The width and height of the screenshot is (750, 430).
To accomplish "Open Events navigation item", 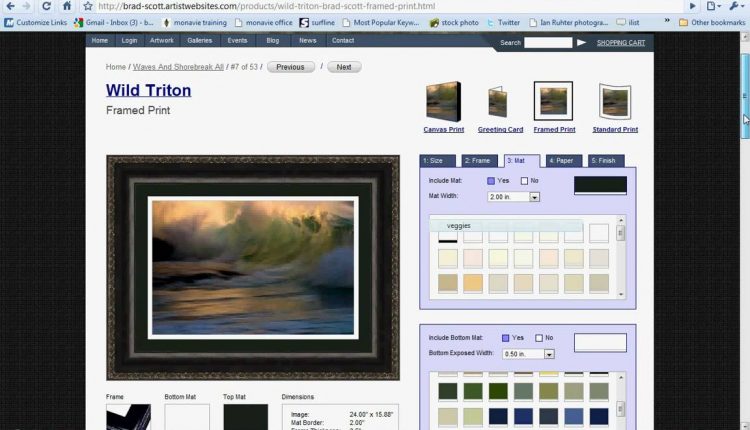I will [237, 41].
